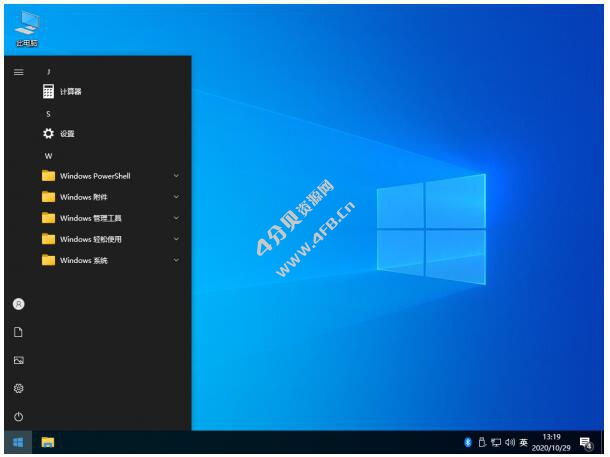Click the volume speaker tray icon

click(x=509, y=441)
